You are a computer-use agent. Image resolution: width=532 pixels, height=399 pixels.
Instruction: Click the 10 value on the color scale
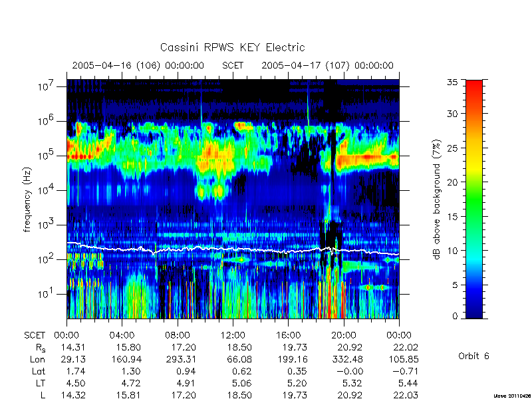[x=453, y=251]
